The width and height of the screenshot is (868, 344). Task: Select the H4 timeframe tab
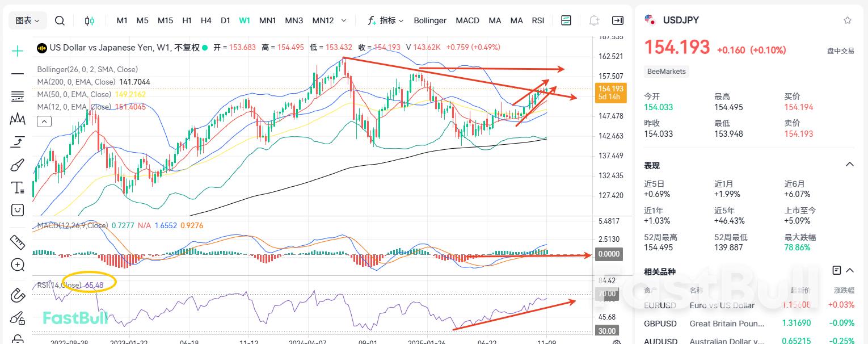coord(206,20)
